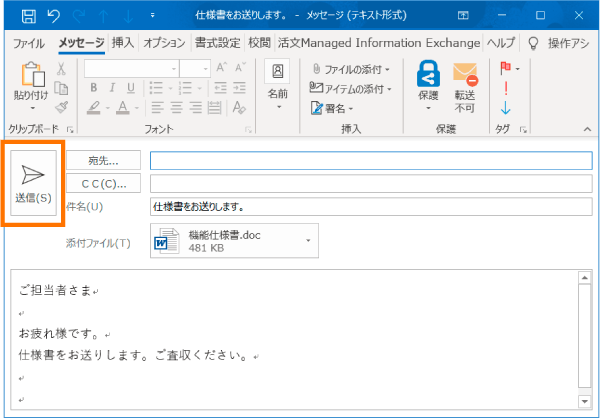Click the 件名 subject field

coord(371,207)
